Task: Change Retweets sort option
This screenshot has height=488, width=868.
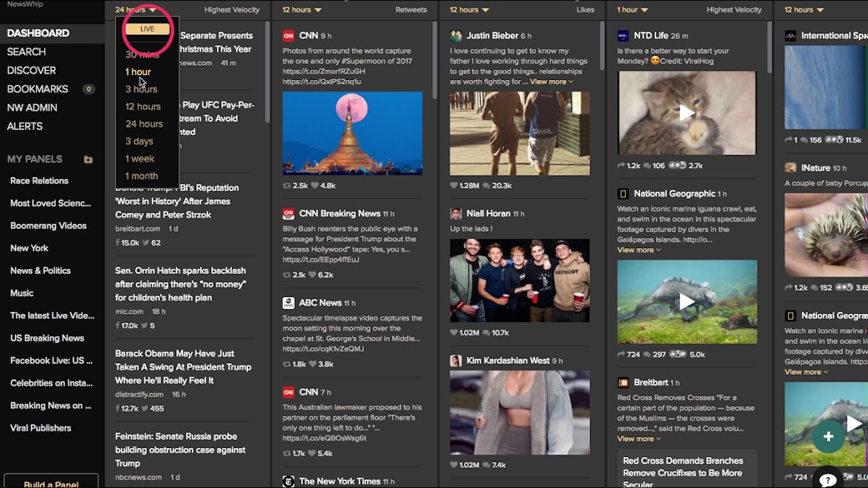Action: click(x=411, y=9)
